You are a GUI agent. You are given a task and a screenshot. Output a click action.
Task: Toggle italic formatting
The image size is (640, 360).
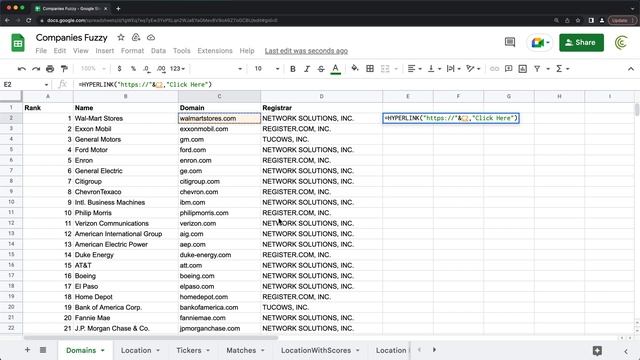(x=307, y=69)
